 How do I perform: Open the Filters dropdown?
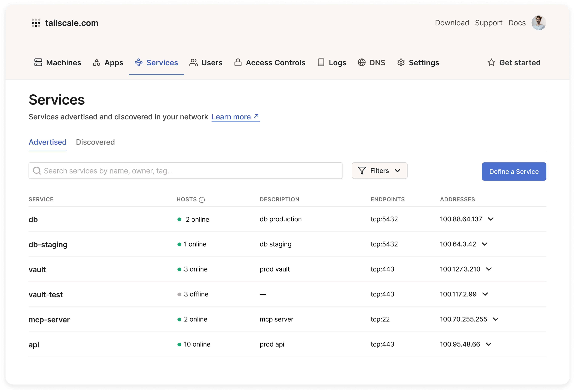point(379,171)
